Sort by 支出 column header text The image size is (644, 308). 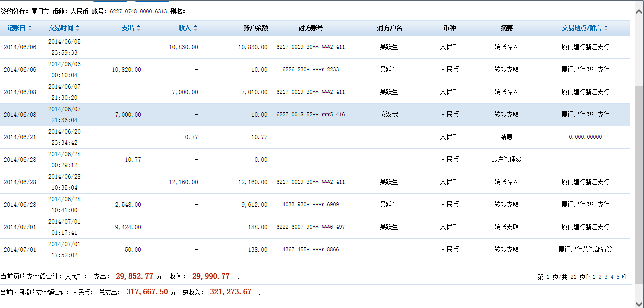(128, 28)
